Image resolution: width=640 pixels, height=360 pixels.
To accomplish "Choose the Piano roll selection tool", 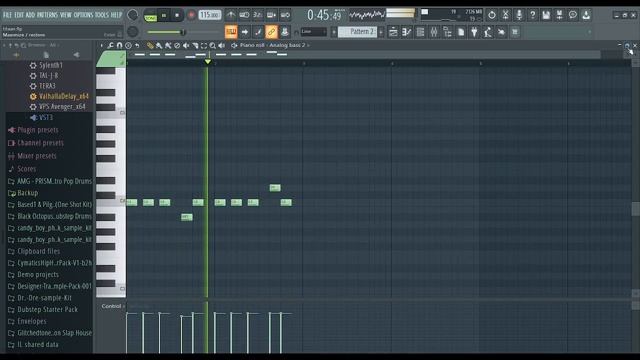I will click(x=204, y=45).
